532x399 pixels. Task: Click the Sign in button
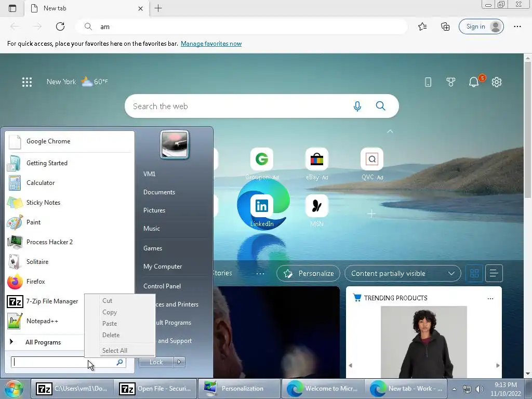(x=481, y=26)
